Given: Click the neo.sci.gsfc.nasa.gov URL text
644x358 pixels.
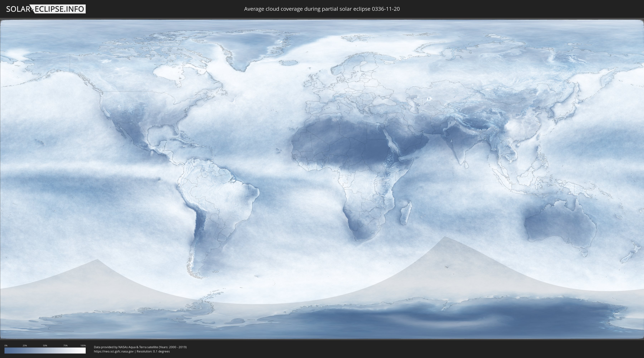Looking at the screenshot, I should [113, 351].
